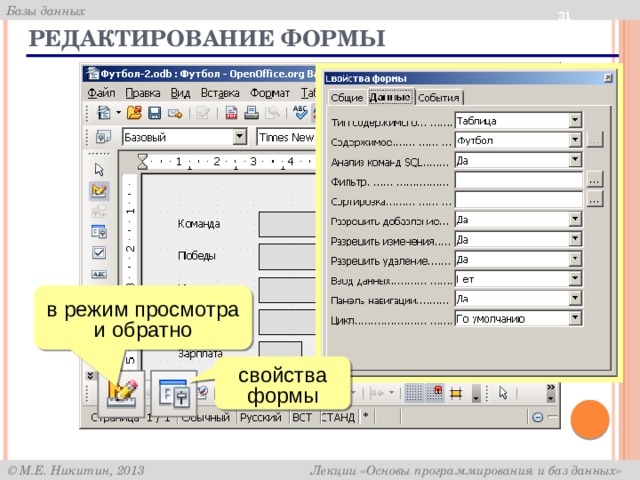Open the Вставка menu
640x480 pixels.
pos(220,93)
